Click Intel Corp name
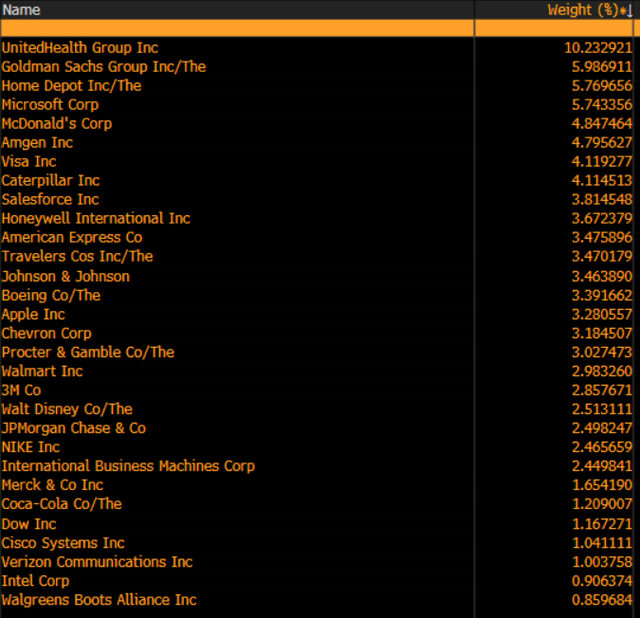The height and width of the screenshot is (618, 640). click(x=36, y=581)
